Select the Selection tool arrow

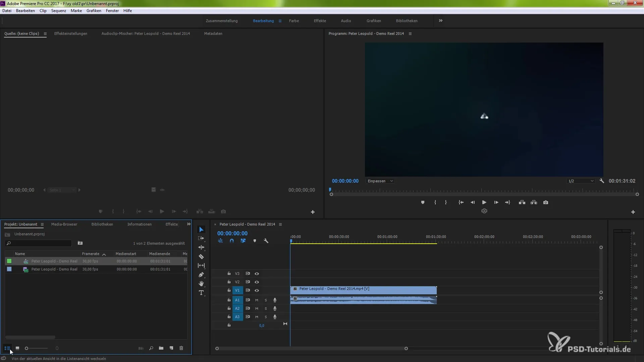click(201, 230)
